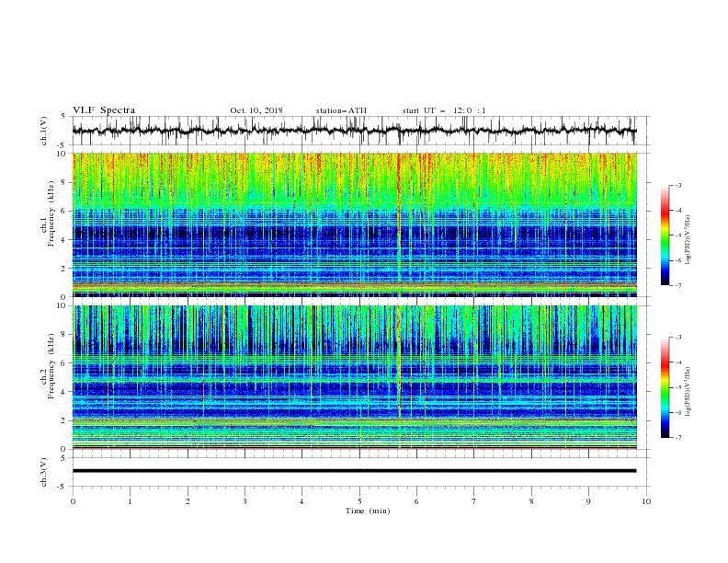Click the lower colorbar for ch.2 PSD
This screenshot has width=728, height=563.
[x=665, y=387]
